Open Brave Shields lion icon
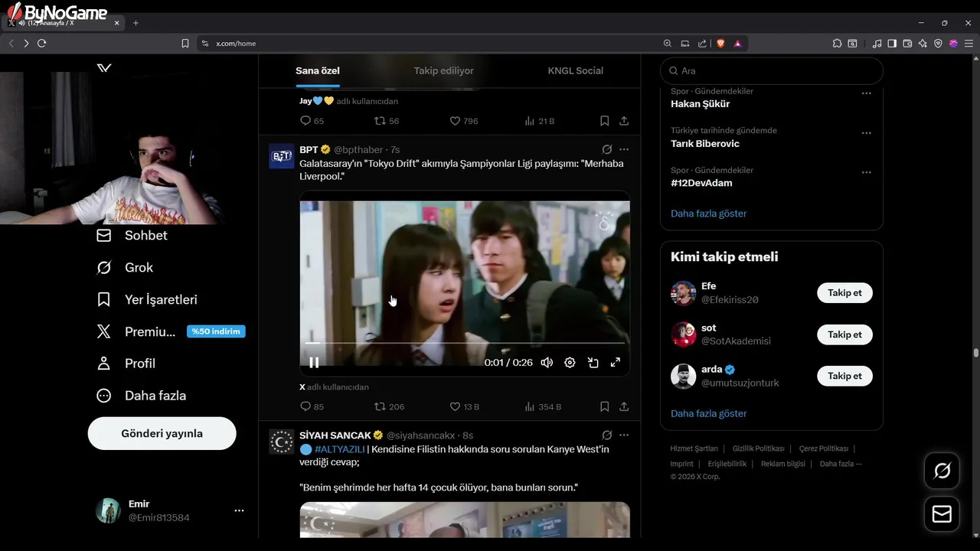This screenshot has height=551, width=980. pos(720,44)
